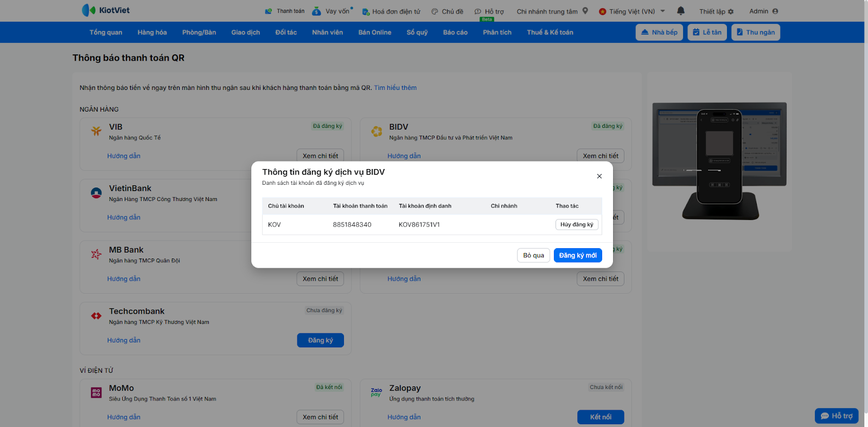Open the Đối tác menu

point(286,33)
